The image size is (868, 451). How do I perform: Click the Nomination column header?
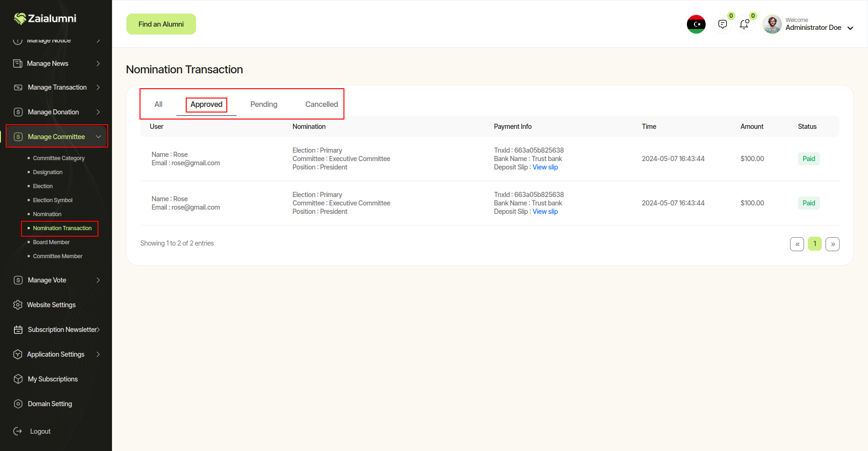pos(309,127)
